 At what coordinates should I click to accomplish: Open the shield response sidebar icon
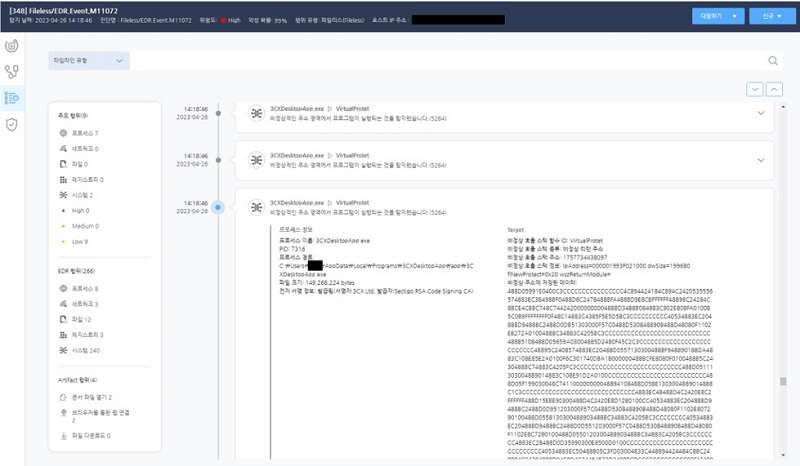[x=12, y=125]
